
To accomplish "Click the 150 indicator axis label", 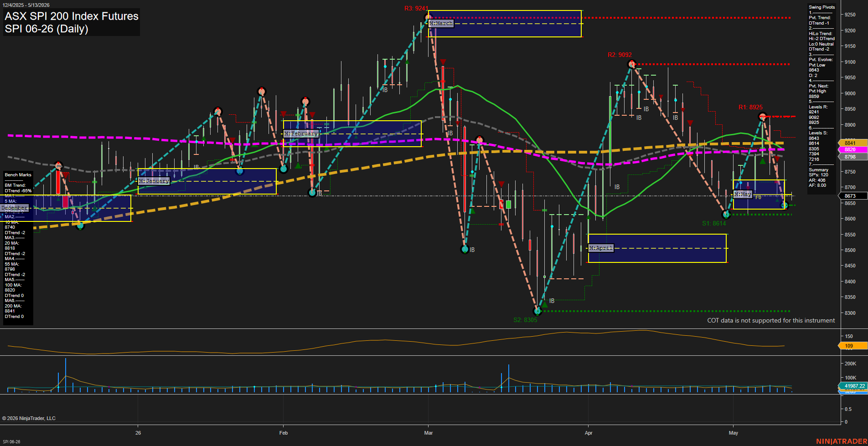I will pyautogui.click(x=849, y=336).
